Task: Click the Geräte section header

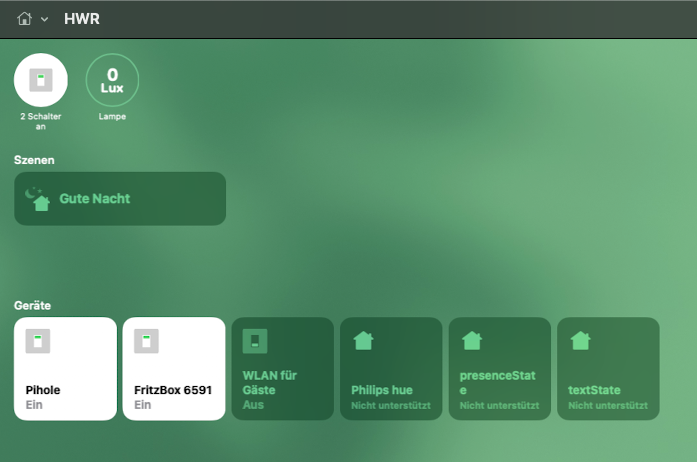Action: [33, 305]
